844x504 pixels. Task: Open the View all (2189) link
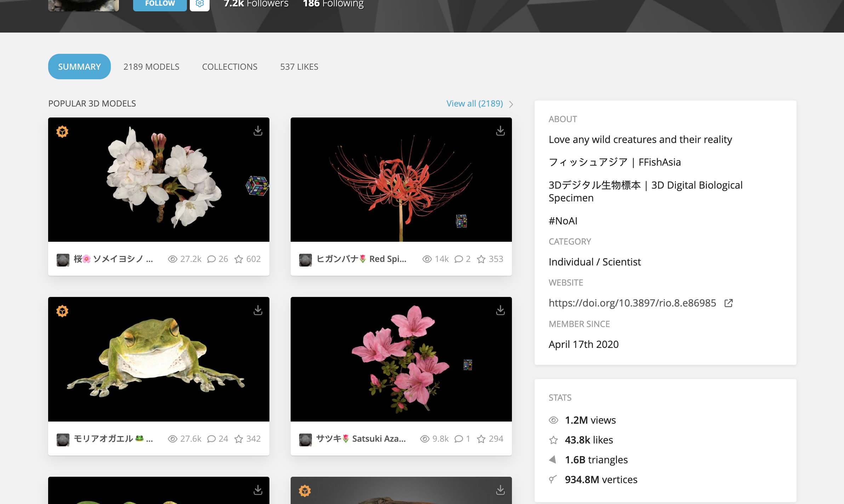click(475, 103)
